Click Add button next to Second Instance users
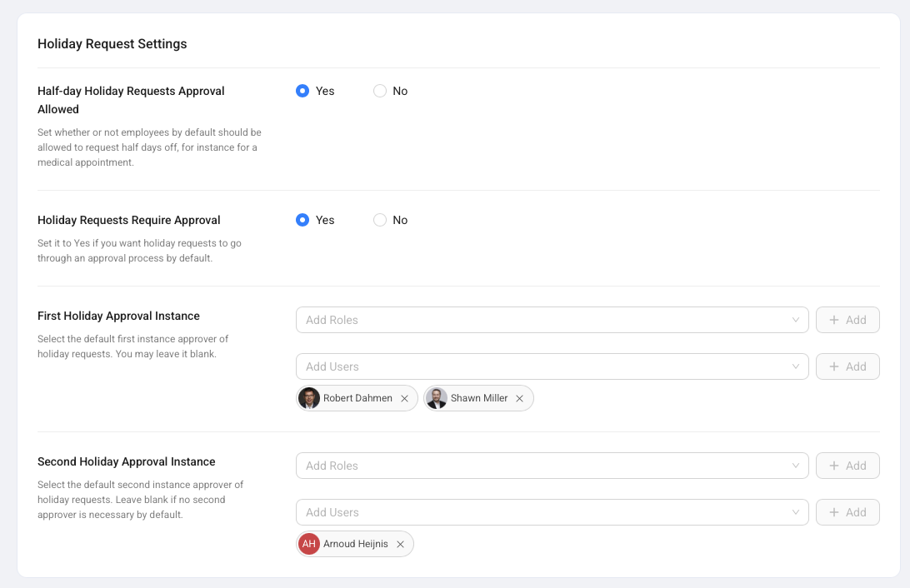The width and height of the screenshot is (910, 588). point(847,512)
